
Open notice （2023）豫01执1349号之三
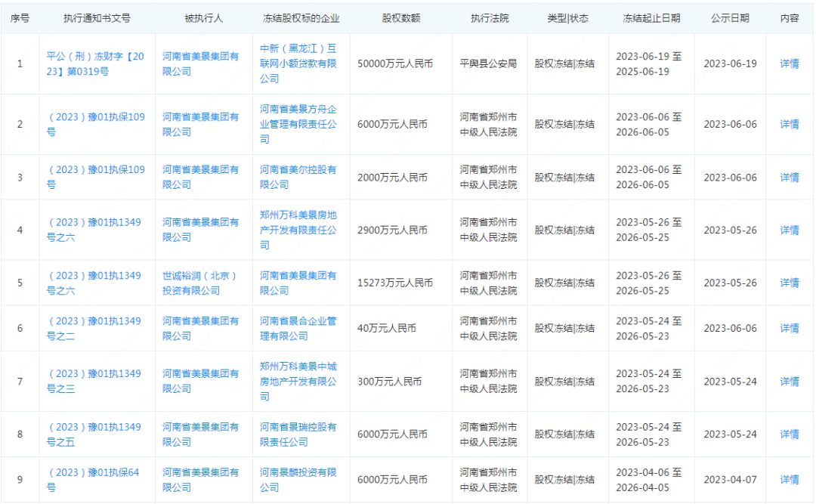(x=94, y=381)
